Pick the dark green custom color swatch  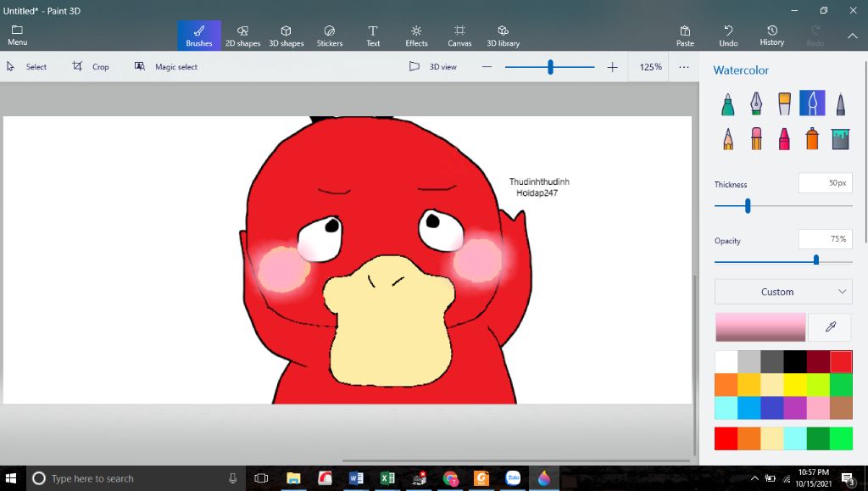pyautogui.click(x=818, y=438)
